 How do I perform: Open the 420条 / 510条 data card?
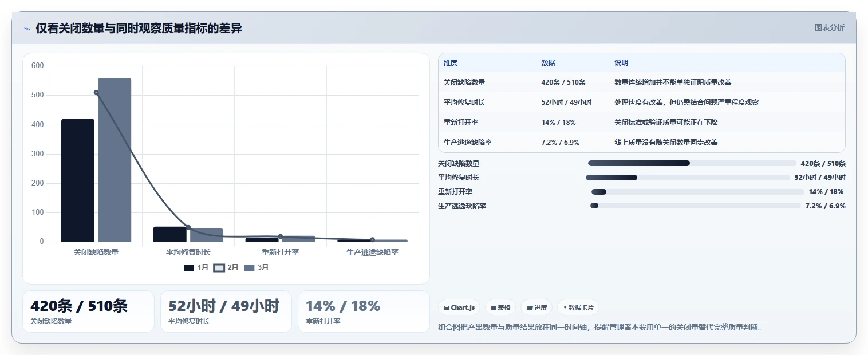[x=88, y=311]
